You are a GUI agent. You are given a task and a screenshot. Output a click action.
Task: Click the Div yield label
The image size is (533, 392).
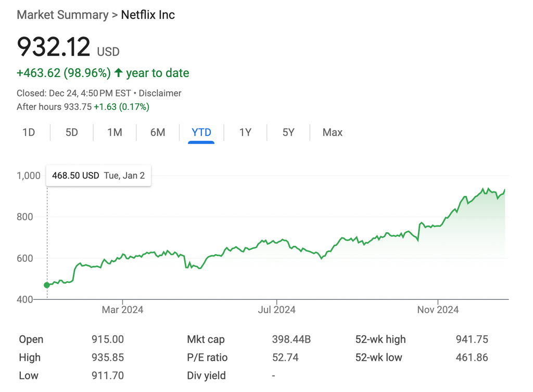pos(206,375)
